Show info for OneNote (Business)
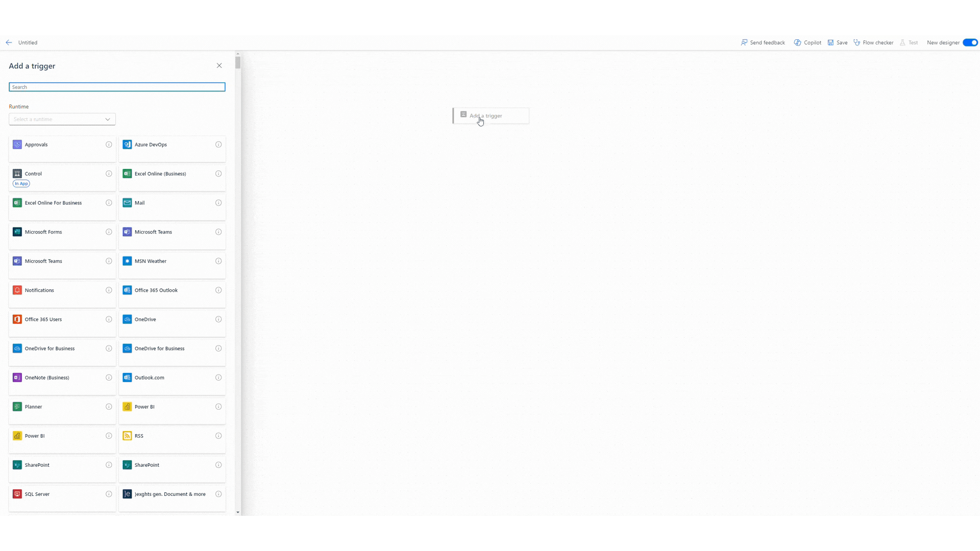 (109, 378)
